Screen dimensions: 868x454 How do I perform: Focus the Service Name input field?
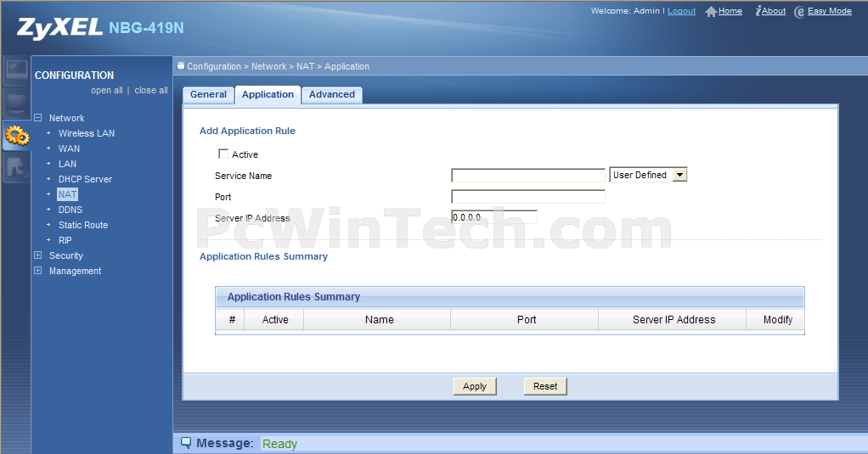point(528,176)
